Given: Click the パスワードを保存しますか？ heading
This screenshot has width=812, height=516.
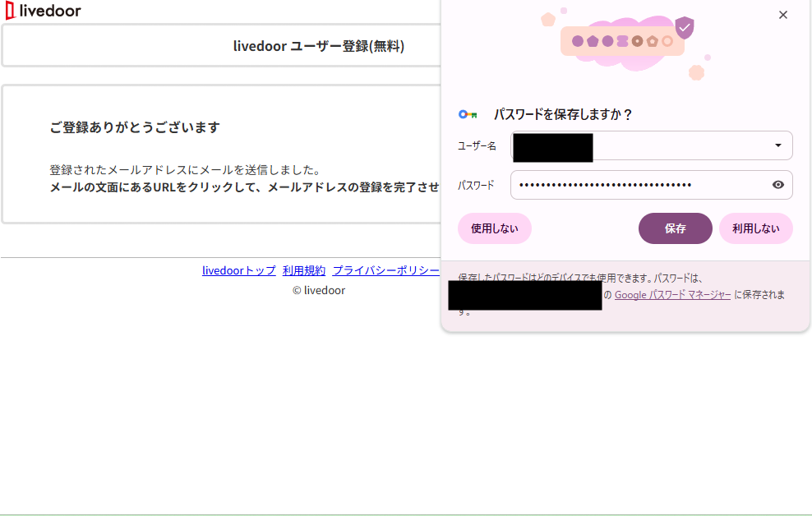Looking at the screenshot, I should (x=563, y=114).
